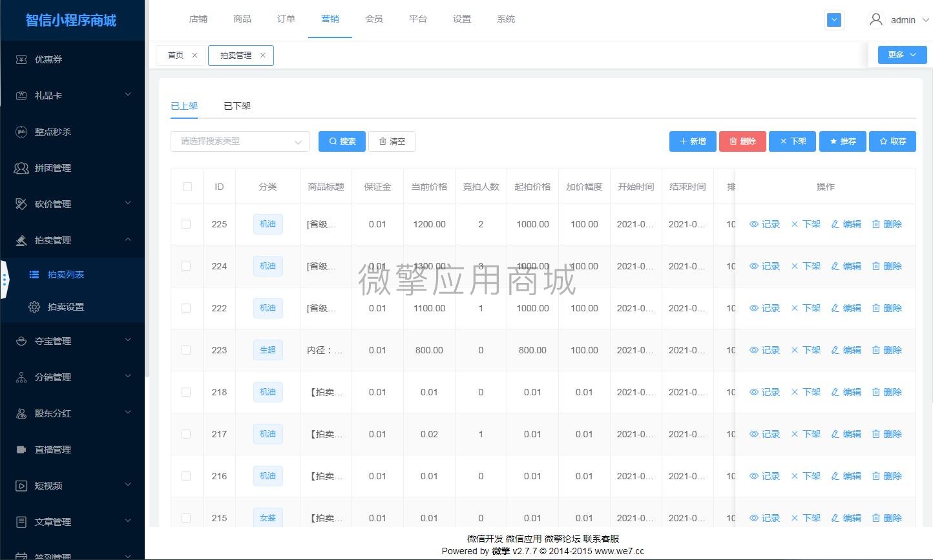Open the 商品 top menu

coord(242,19)
